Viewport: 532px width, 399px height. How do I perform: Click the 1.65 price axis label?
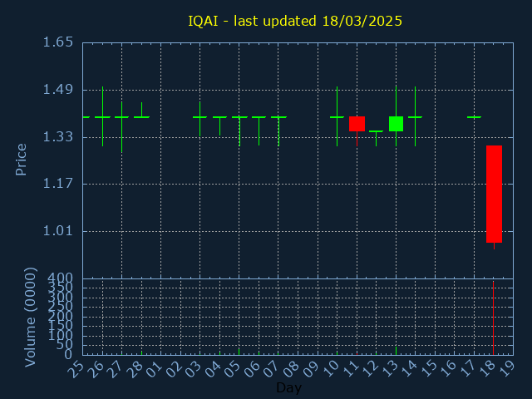point(57,42)
